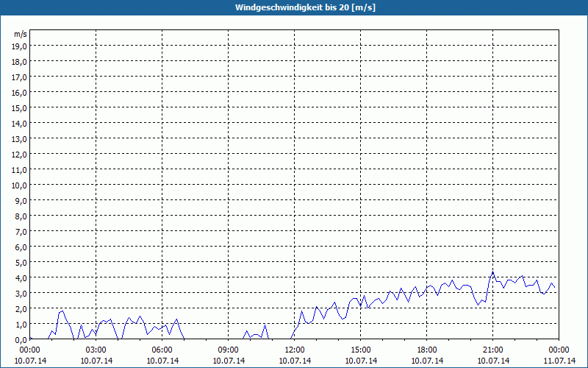The image size is (588, 368).
Task: Click the 16,0 y-axis label
Action: tap(19, 93)
